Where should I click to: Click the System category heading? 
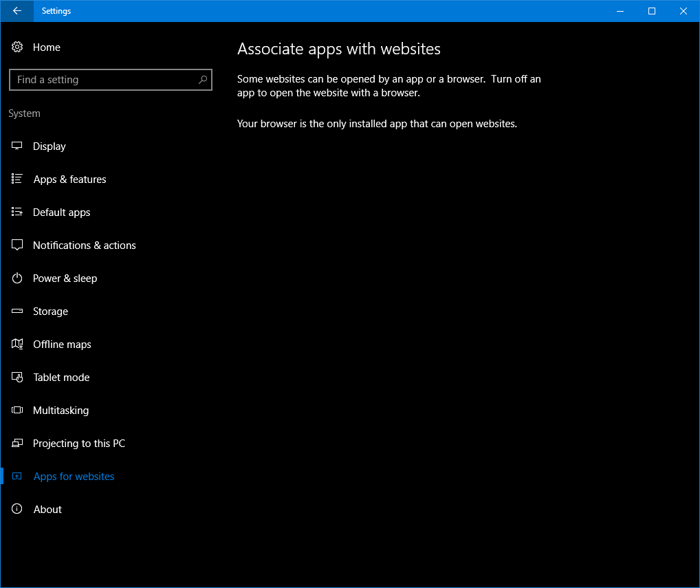24,113
